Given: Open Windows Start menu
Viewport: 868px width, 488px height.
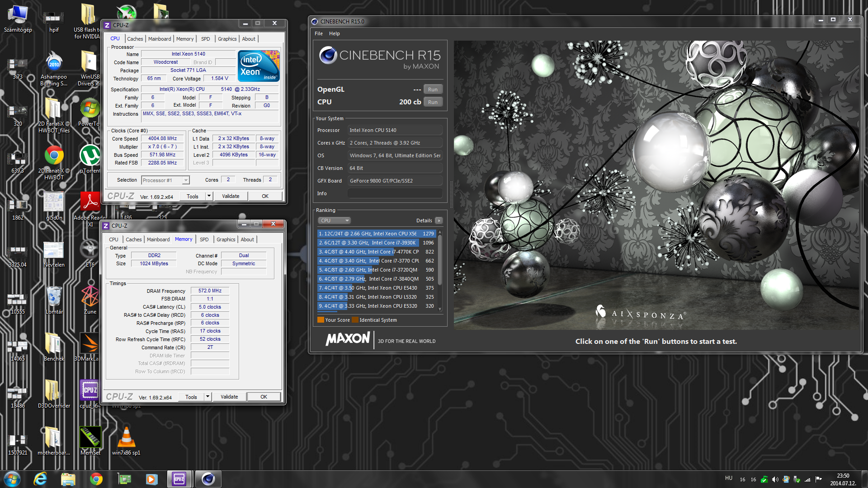Looking at the screenshot, I should pyautogui.click(x=12, y=479).
